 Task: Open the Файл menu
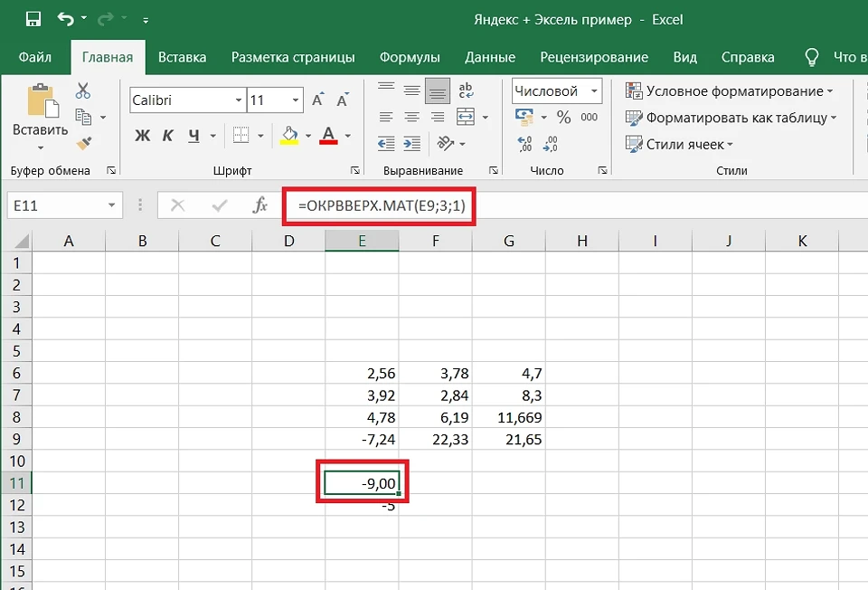pyautogui.click(x=35, y=56)
